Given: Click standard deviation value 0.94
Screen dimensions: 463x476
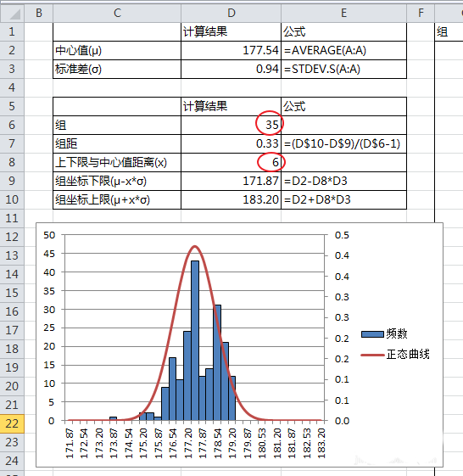Looking at the screenshot, I should (231, 70).
